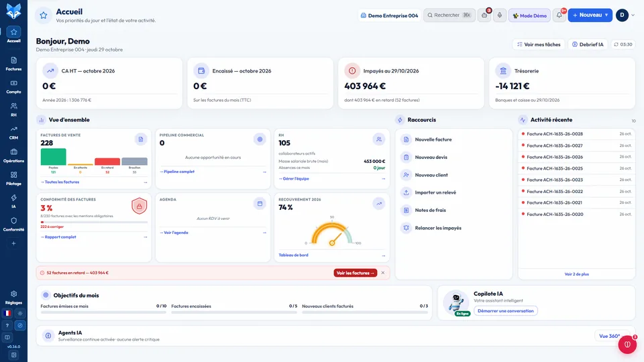Viewport: 644px width, 362px height.
Task: Open the notifications bell
Action: coord(559,15)
